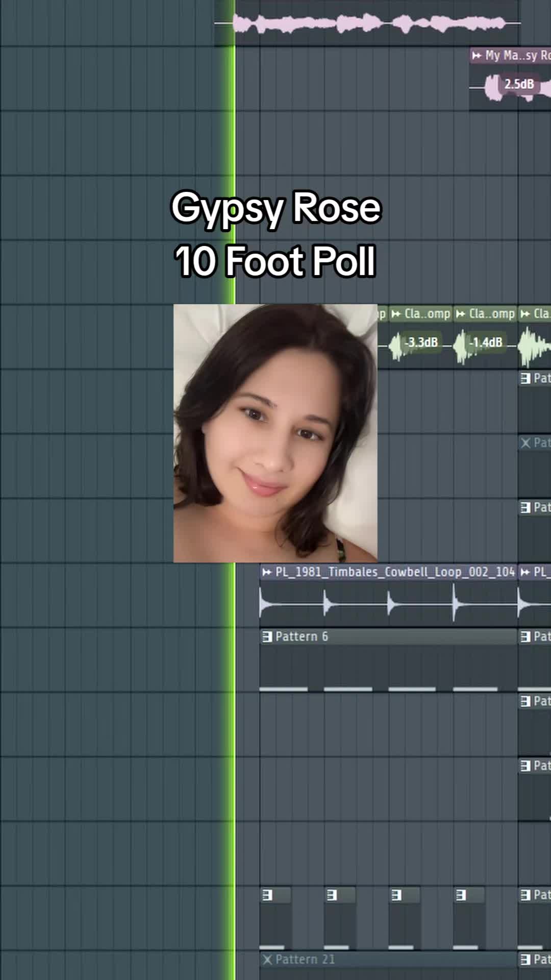Select the -1.4dB gain label
The image size is (551, 980).
pyautogui.click(x=486, y=342)
